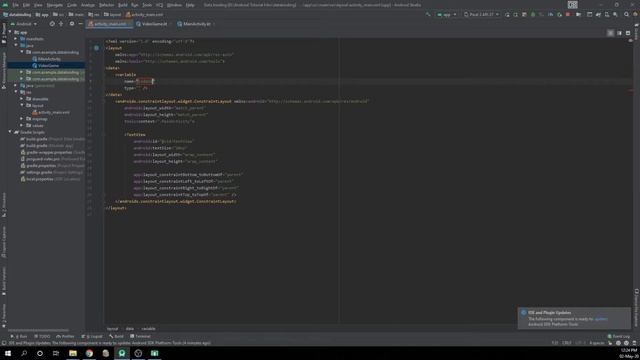The width and height of the screenshot is (640, 360).
Task: Open the Terminal tool window
Action: click(140, 336)
